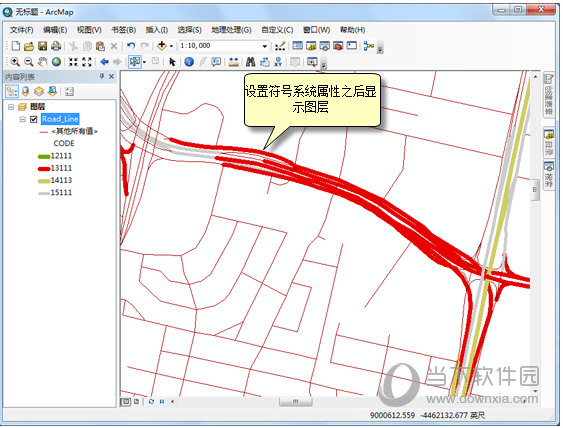Open the 窗口(W) menu
Screen dimensions: 563x428
(317, 30)
